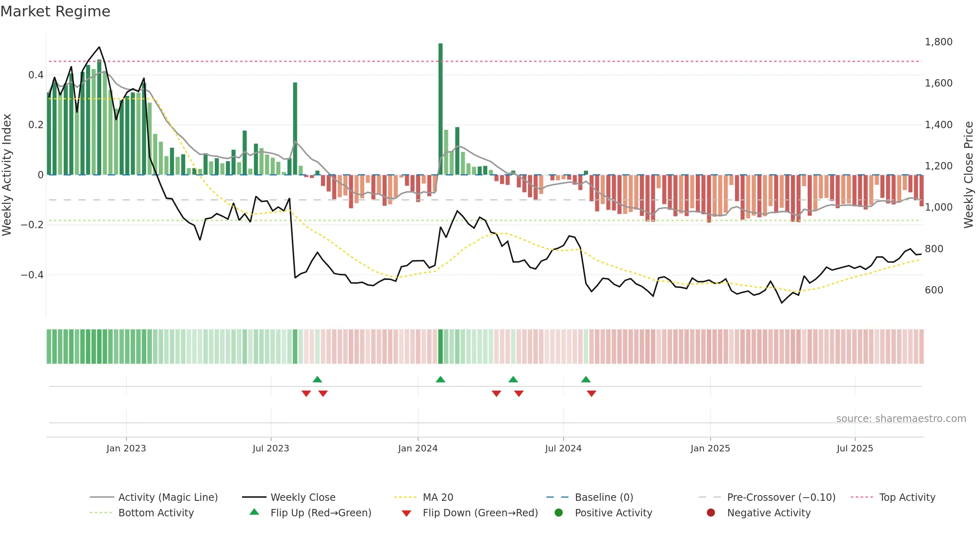
Task: Click the Weekly Activity Index axis title
Action: (x=7, y=175)
